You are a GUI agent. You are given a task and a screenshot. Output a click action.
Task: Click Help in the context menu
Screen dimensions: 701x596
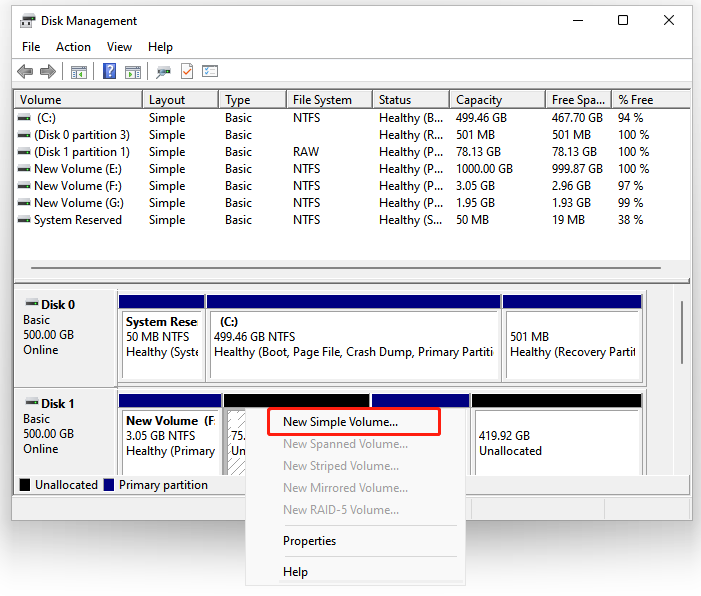coord(295,572)
